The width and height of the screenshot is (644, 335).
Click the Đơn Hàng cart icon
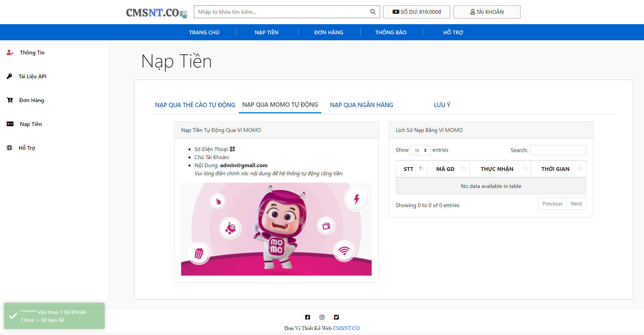coord(10,100)
